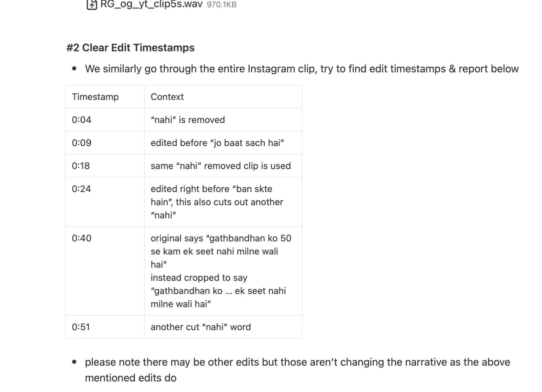
Task: Click the Timestamp column header cell
Action: pyautogui.click(x=105, y=97)
